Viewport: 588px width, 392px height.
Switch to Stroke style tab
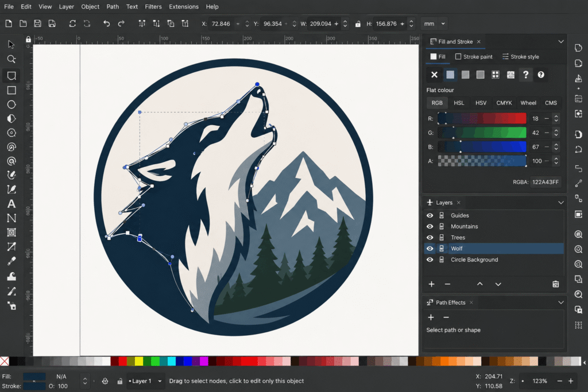click(x=521, y=57)
